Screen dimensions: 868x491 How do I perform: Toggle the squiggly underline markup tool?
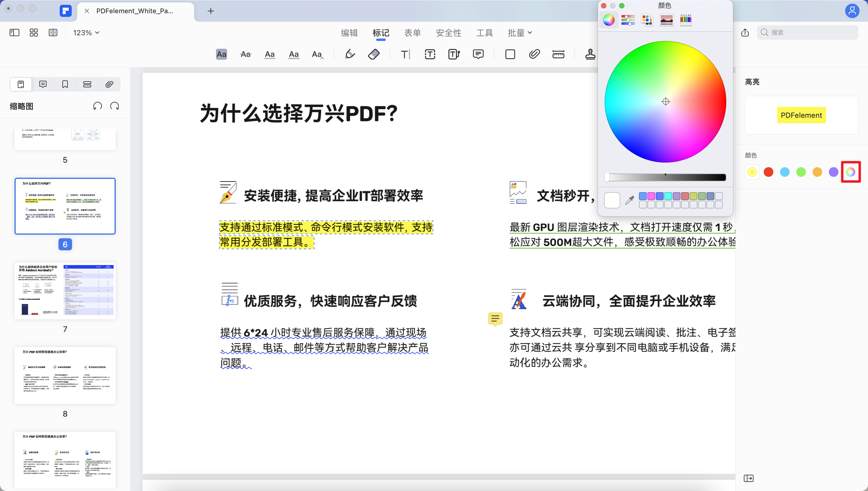[x=294, y=54]
